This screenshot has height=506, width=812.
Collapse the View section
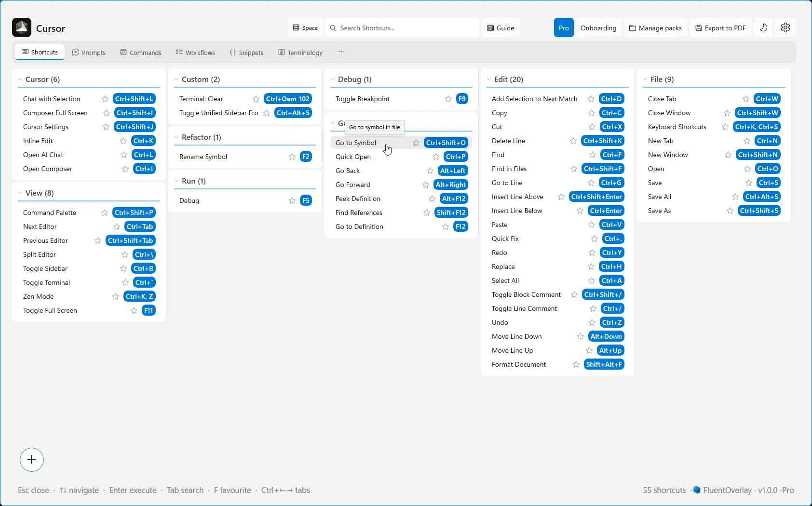tap(20, 193)
